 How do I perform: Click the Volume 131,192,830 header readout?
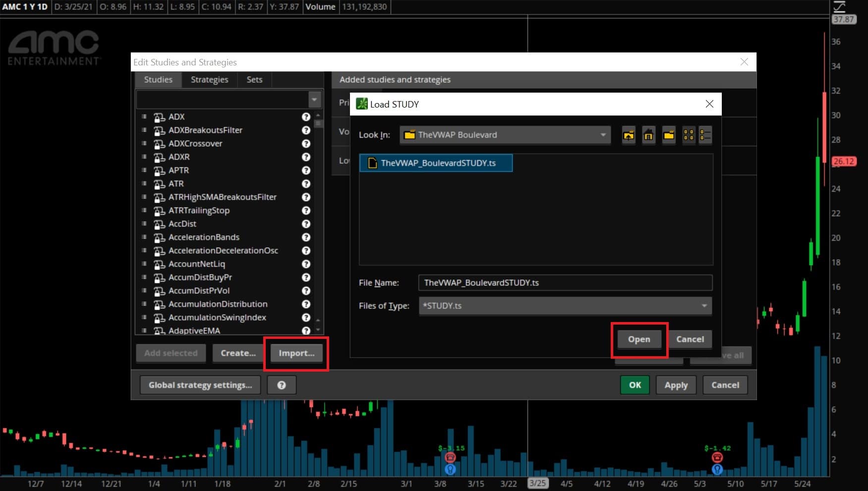pos(346,7)
